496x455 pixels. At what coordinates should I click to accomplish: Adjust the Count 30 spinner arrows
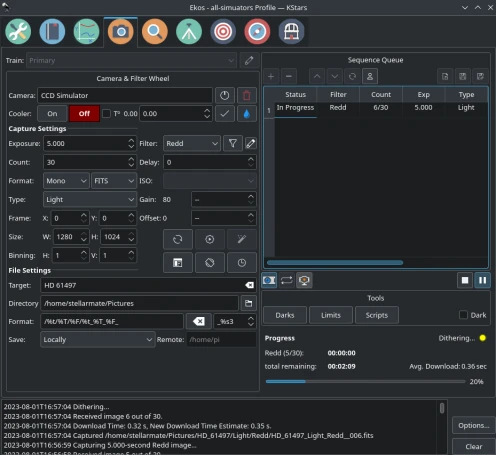131,162
